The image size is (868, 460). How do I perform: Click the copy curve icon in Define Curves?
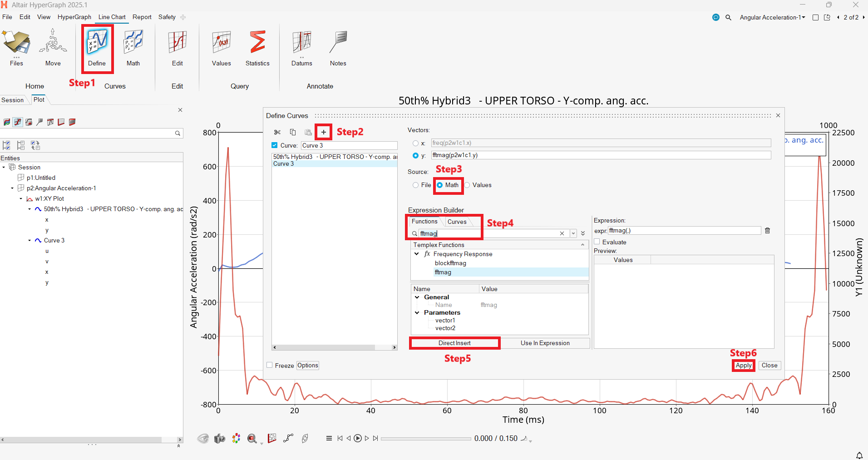click(293, 132)
